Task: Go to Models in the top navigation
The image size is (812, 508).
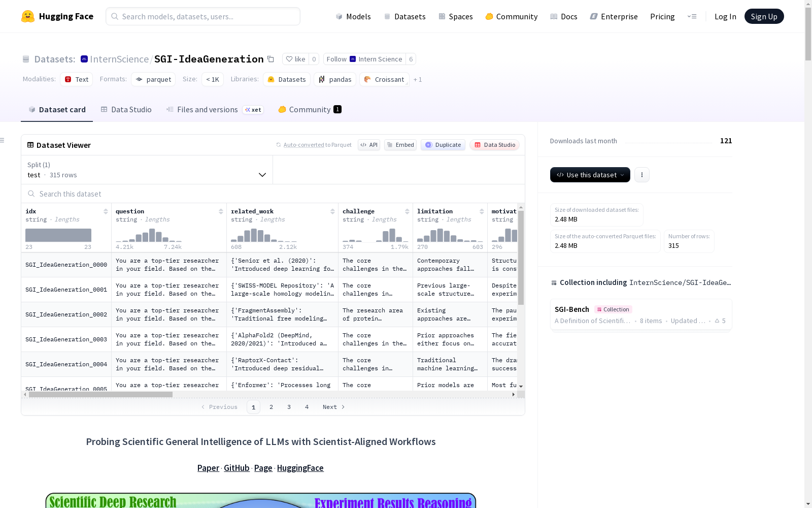Action: [x=353, y=16]
